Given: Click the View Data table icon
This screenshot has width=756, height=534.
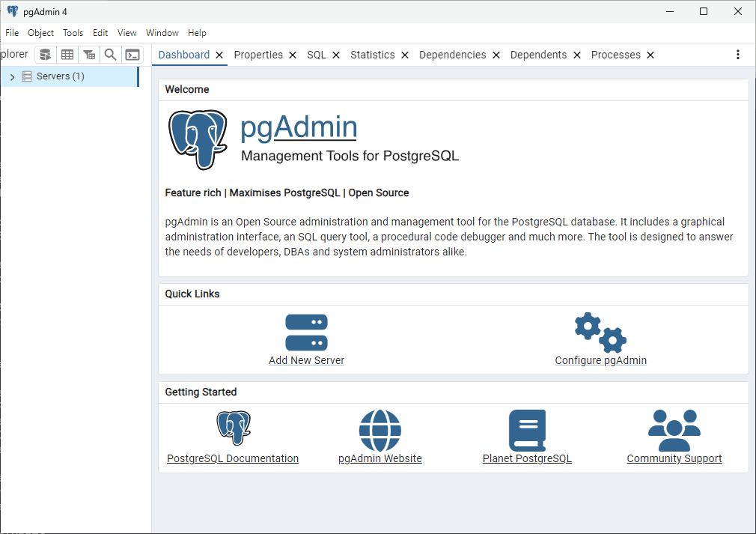Looking at the screenshot, I should [67, 55].
